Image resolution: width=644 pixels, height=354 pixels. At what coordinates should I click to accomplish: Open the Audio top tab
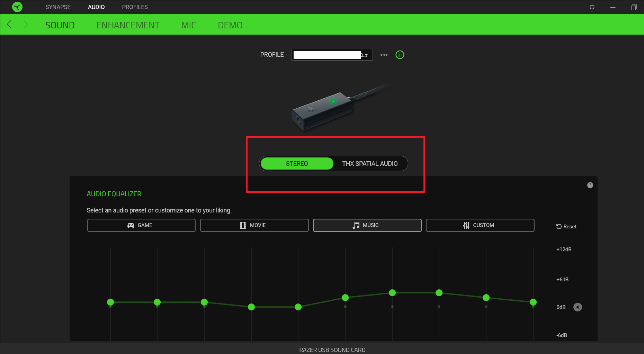pos(96,7)
